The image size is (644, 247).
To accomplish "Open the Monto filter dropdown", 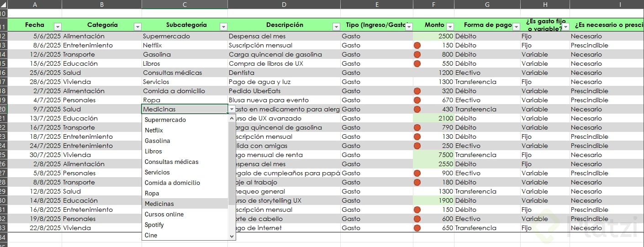I will tap(450, 27).
